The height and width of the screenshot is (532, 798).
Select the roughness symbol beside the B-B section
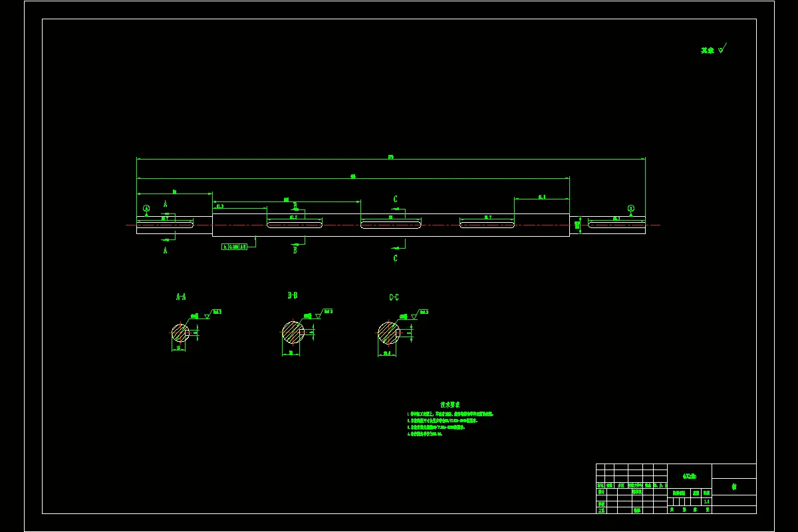pyautogui.click(x=323, y=313)
